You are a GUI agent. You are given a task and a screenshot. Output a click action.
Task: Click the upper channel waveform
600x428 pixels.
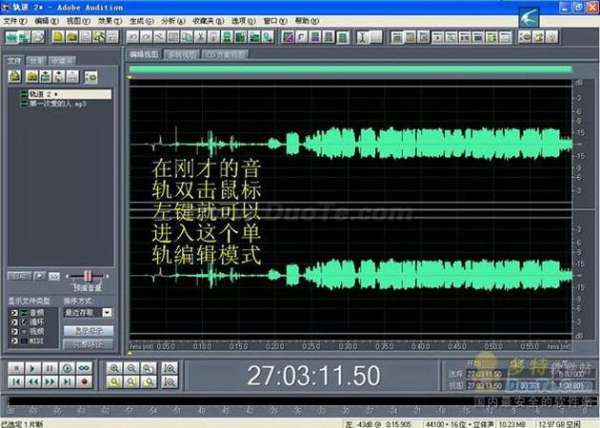pos(350,144)
